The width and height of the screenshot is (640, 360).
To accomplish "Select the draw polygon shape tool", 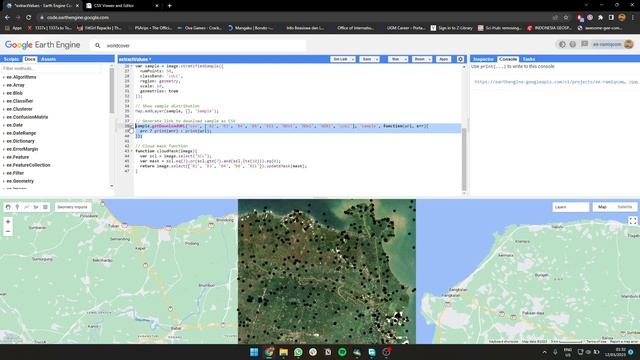I will (x=36, y=207).
